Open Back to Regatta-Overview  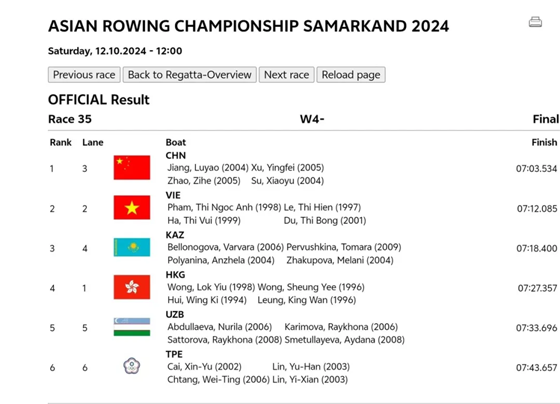pos(190,75)
